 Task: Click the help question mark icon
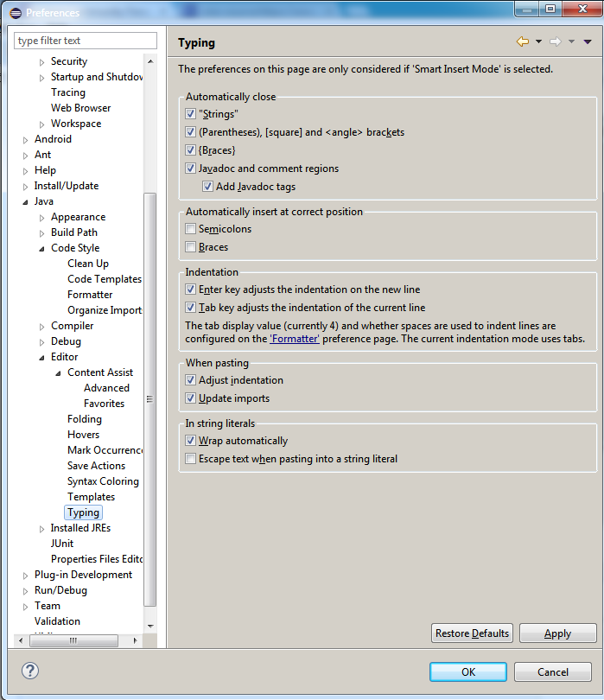coord(30,671)
